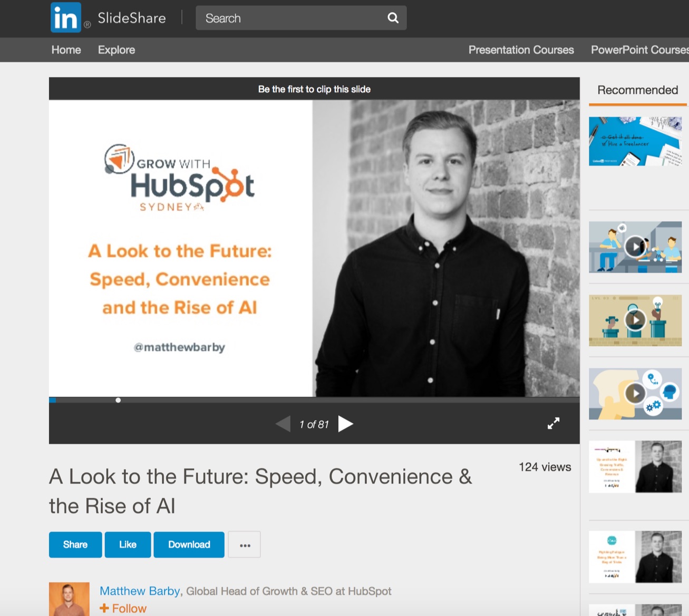Open the Home nav item

(66, 50)
